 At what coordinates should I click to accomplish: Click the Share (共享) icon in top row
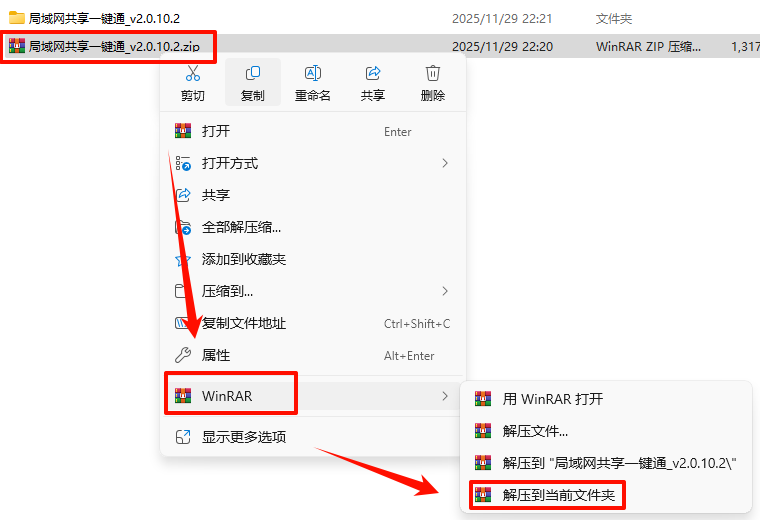[373, 73]
